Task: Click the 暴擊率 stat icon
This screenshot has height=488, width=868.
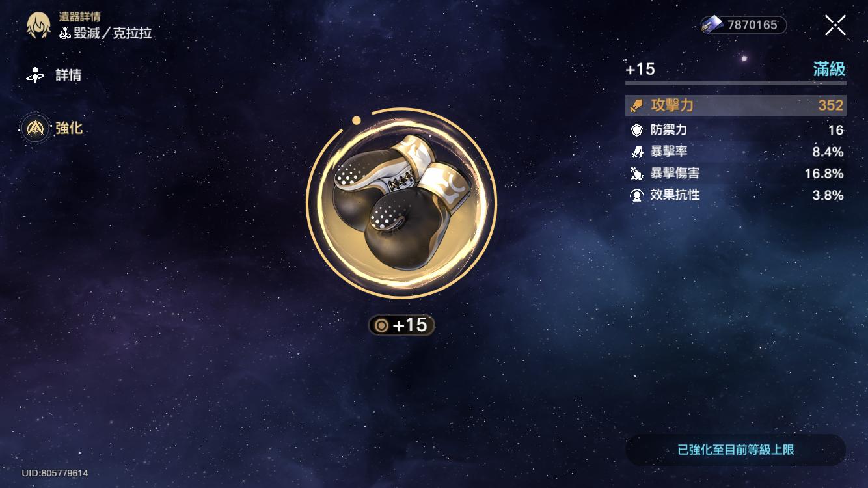Action: (637, 152)
